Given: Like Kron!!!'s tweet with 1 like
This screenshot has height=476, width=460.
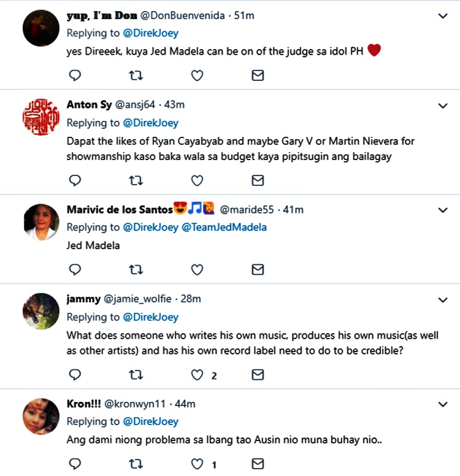Looking at the screenshot, I should (197, 464).
